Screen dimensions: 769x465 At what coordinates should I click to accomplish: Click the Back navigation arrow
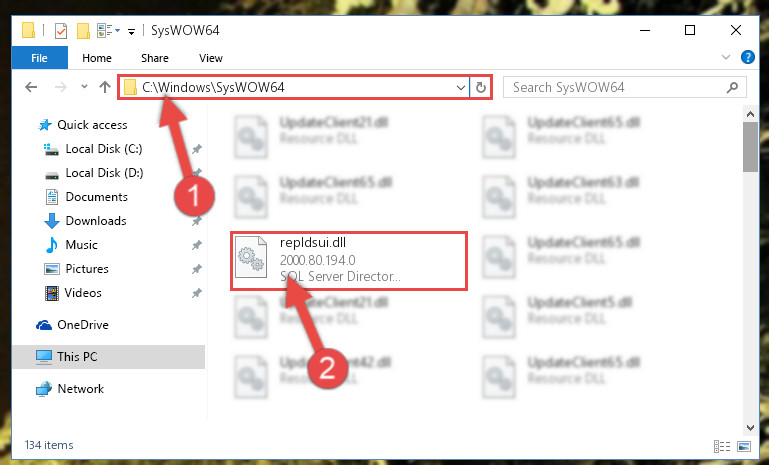31,87
